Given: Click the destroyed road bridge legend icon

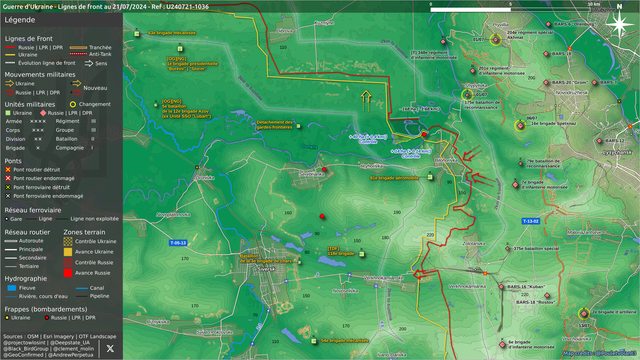Looking at the screenshot, I should [8, 169].
